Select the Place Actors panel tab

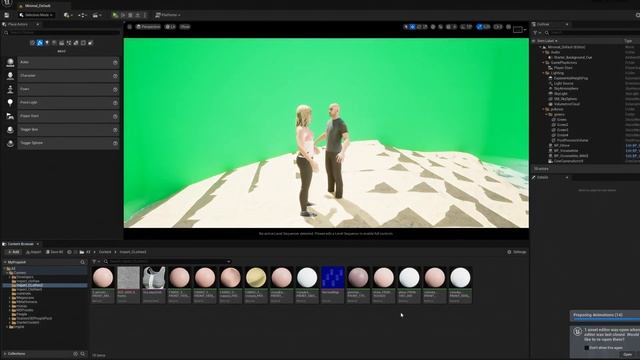pyautogui.click(x=18, y=24)
